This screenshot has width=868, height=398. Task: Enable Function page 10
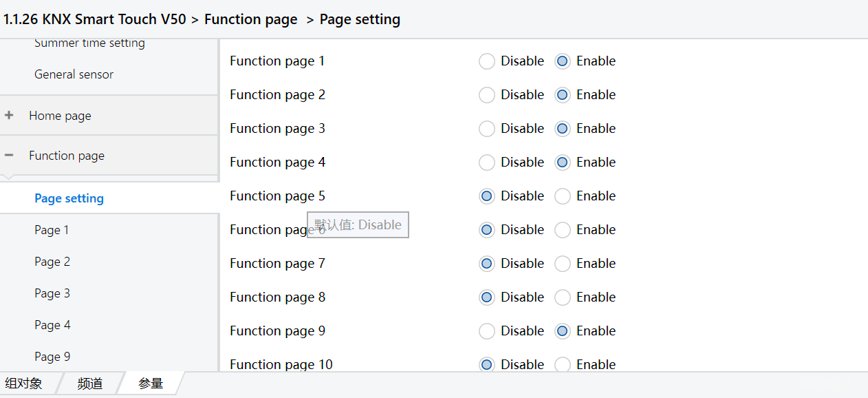[563, 364]
